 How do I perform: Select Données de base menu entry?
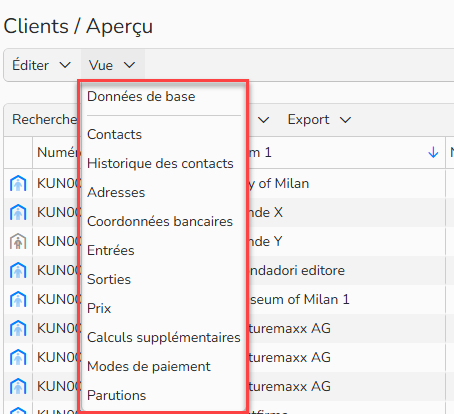click(x=163, y=97)
